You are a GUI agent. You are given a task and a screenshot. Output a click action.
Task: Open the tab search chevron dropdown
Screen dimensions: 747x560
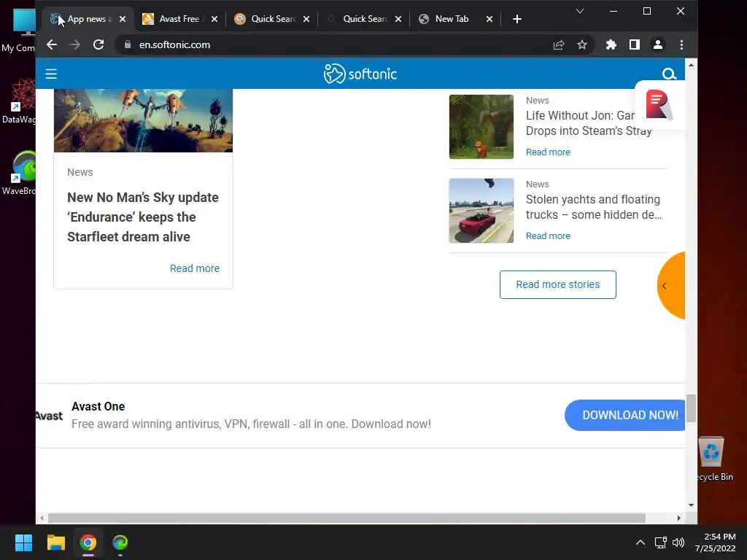pos(580,11)
